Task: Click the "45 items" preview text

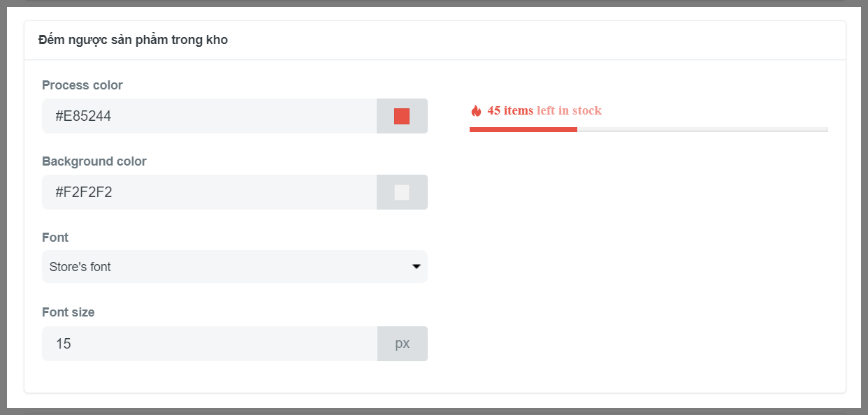Action: pyautogui.click(x=510, y=110)
